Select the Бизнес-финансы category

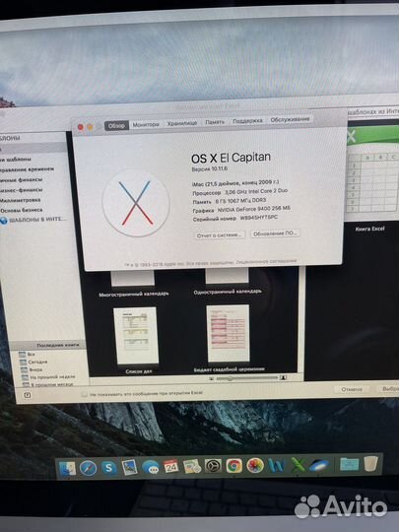click(21, 190)
